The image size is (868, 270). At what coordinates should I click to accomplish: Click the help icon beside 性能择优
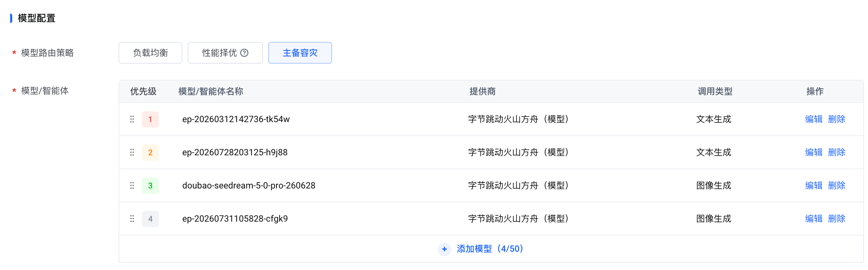point(244,53)
